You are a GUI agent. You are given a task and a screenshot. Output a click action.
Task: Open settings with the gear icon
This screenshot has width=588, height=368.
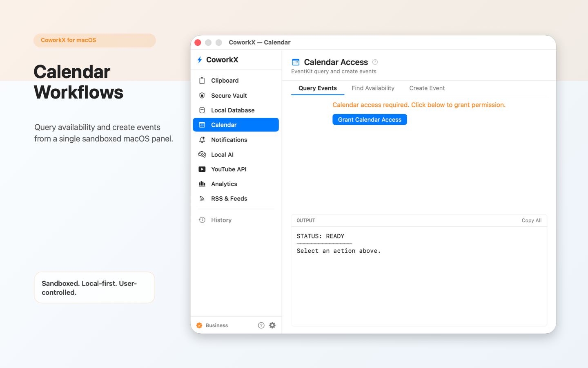(x=272, y=325)
